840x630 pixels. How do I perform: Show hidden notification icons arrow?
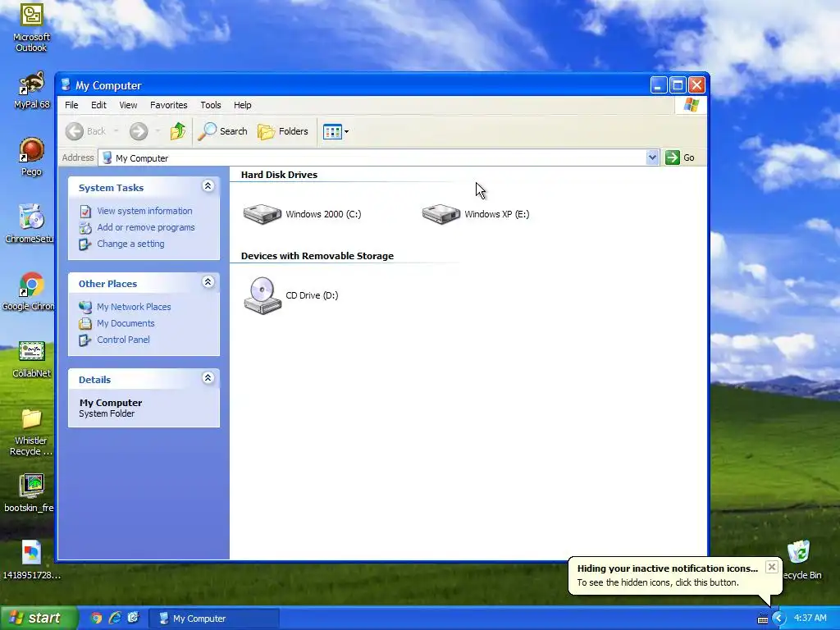click(x=778, y=619)
